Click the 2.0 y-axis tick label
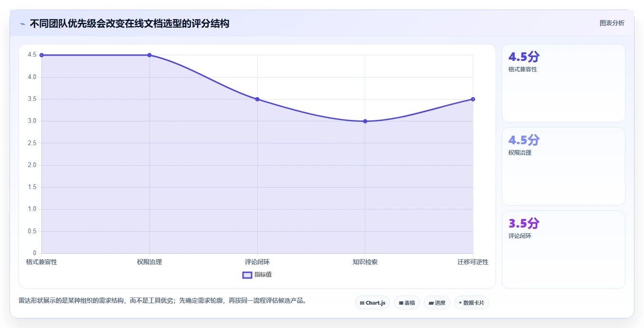This screenshot has height=328, width=644. [32, 165]
